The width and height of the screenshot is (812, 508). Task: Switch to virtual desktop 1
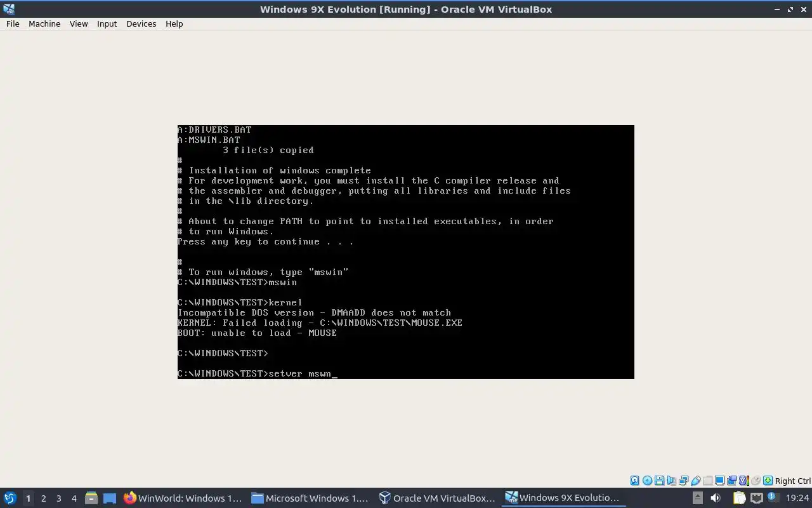[28, 498]
